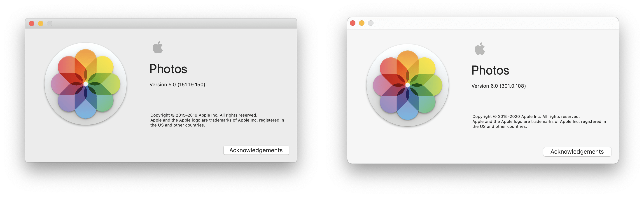Viewport: 644px width, 197px height.
Task: Click the trademarks line in the Photos 5.0 window
Action: 217,120
